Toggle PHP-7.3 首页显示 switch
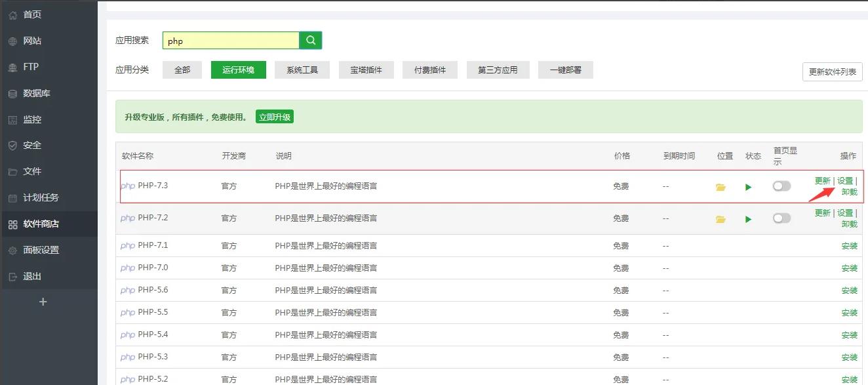This screenshot has height=385, width=868. click(781, 186)
